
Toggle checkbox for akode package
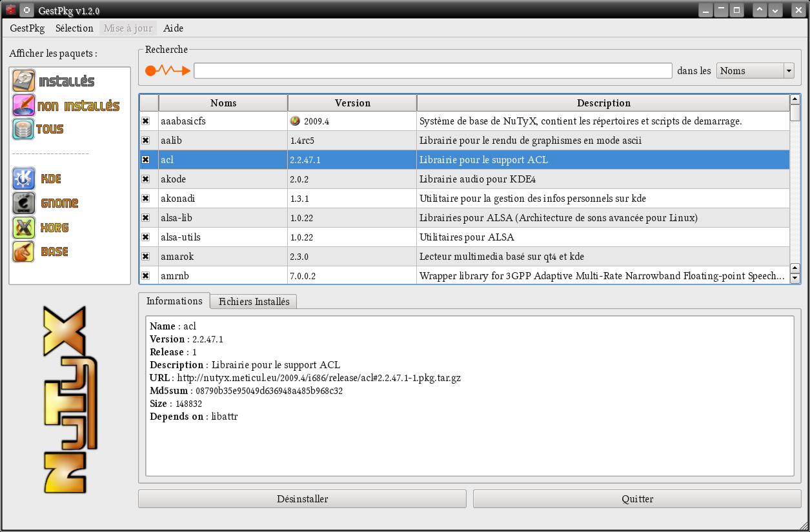[x=146, y=179]
